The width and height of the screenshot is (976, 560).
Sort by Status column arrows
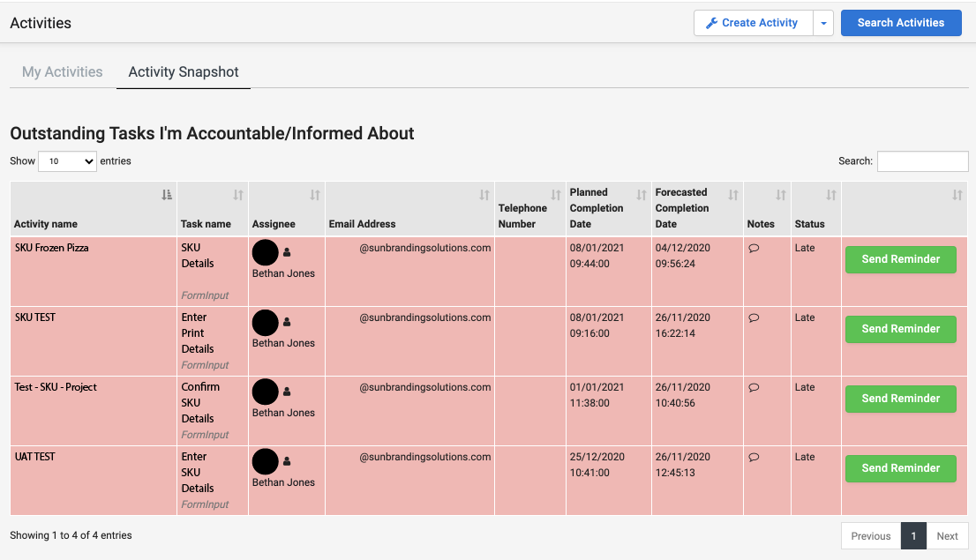point(830,195)
